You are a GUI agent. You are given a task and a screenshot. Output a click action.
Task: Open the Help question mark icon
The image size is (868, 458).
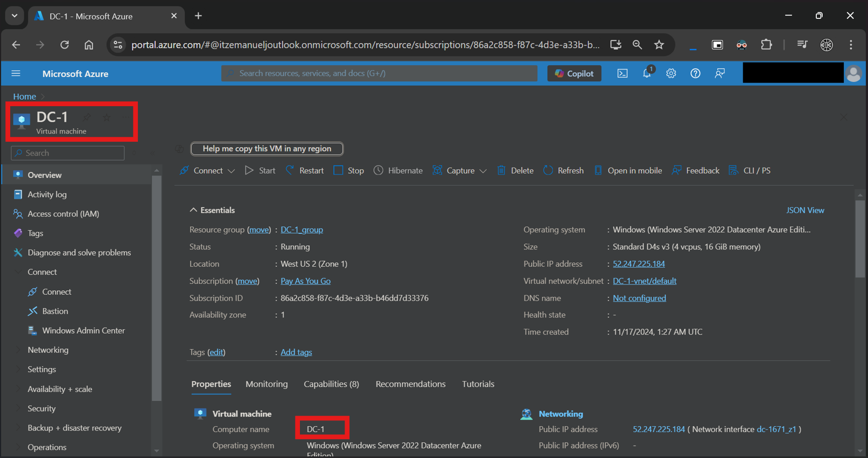[695, 73]
